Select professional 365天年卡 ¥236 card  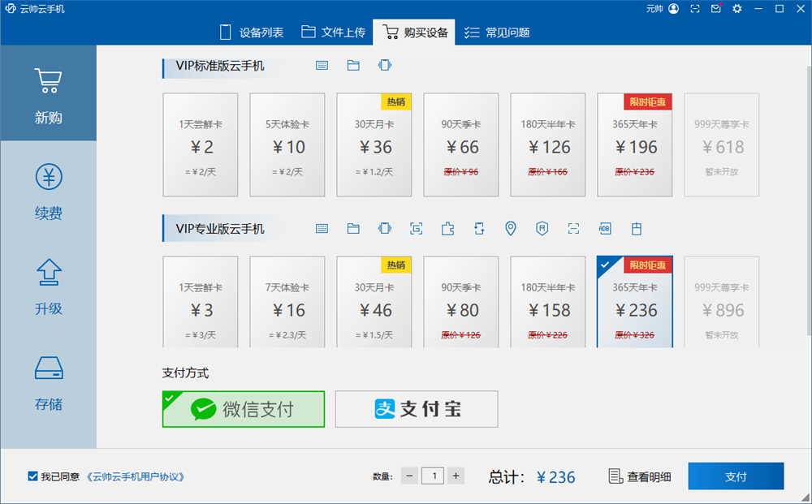(635, 302)
